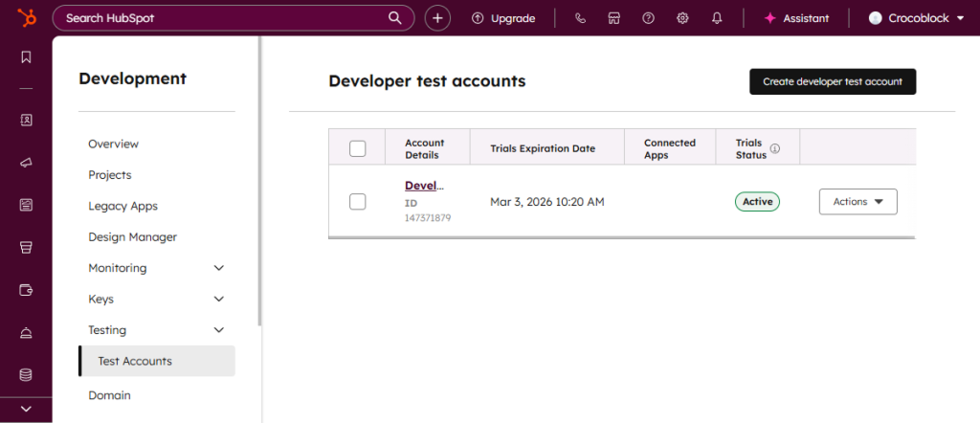This screenshot has width=980, height=423.
Task: Open the Sales storefront sidebar icon
Action: [26, 248]
